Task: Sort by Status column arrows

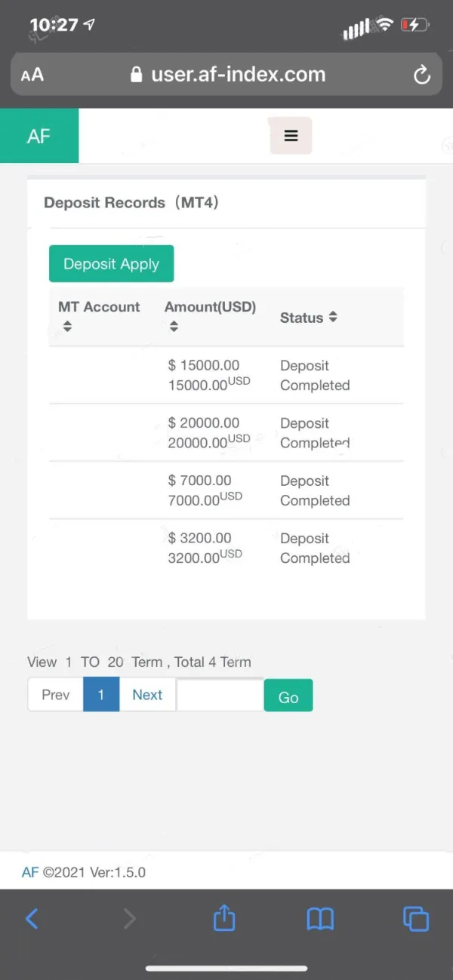Action: click(333, 318)
